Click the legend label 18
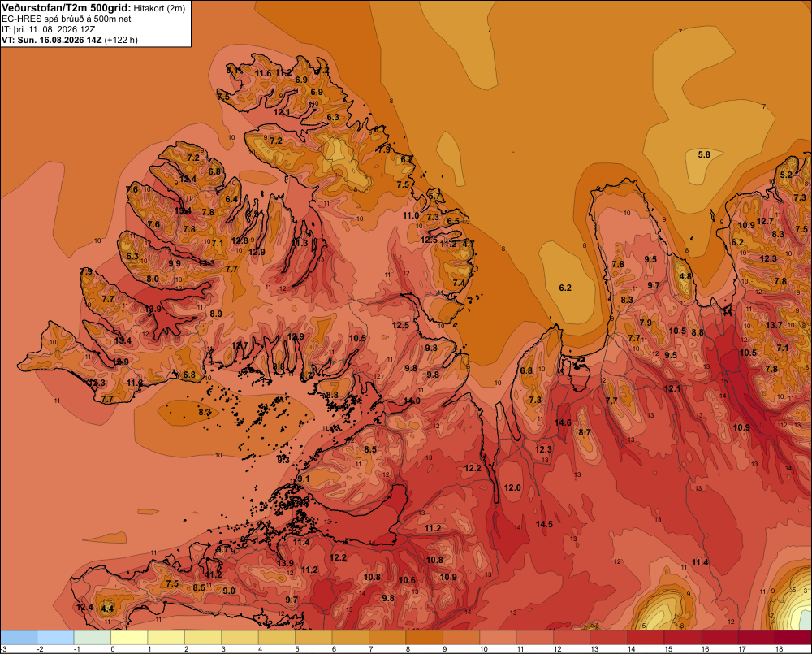 tap(779, 649)
